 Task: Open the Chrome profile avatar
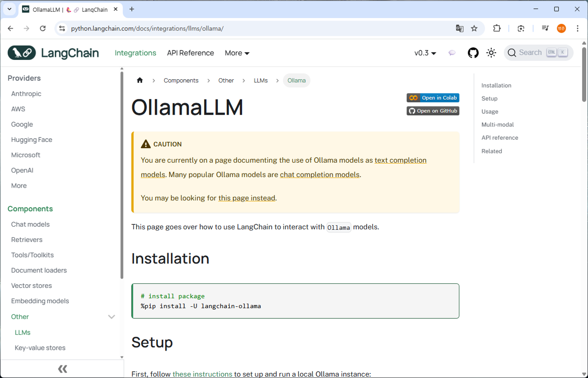(x=561, y=28)
